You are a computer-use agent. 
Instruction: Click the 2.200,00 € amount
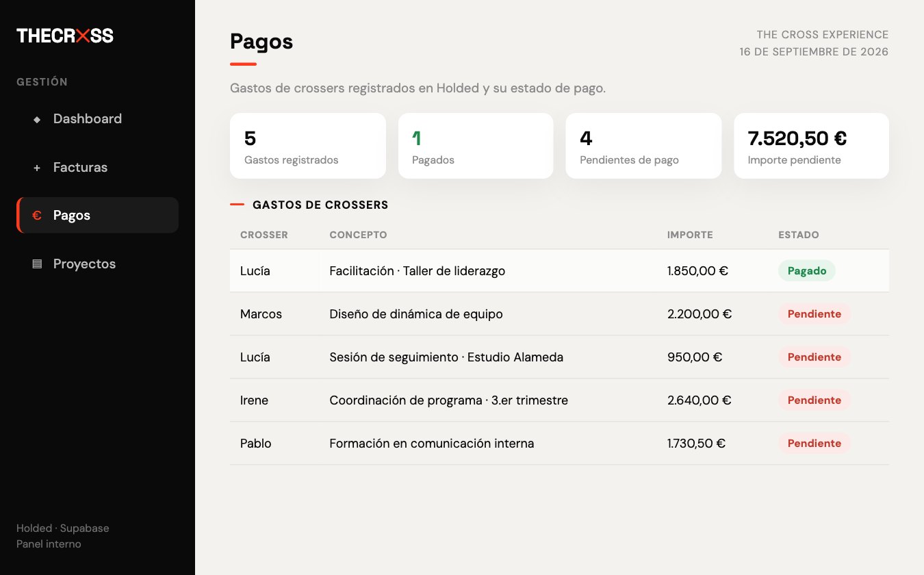(x=700, y=314)
